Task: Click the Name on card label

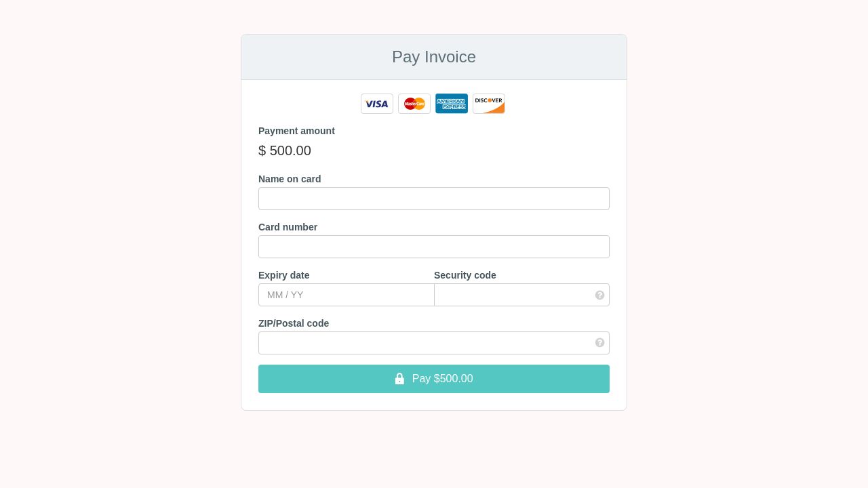Action: point(290,179)
